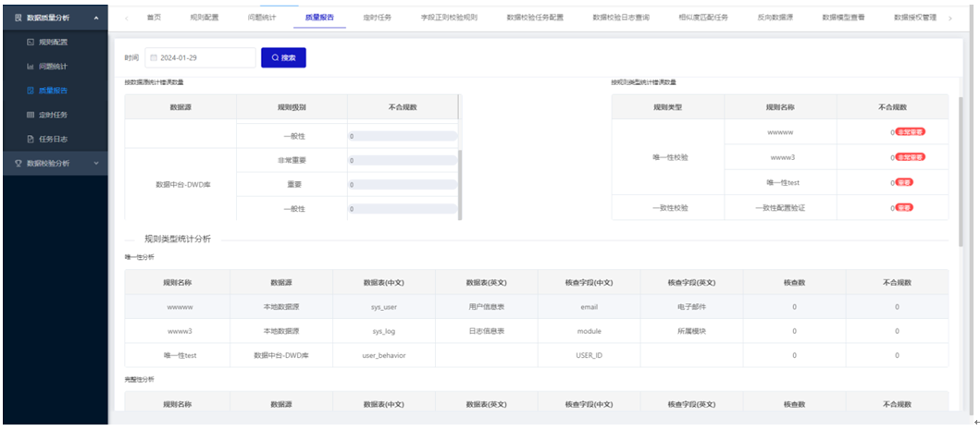
Task: Click the 日志信息表 cell
Action: click(x=487, y=331)
